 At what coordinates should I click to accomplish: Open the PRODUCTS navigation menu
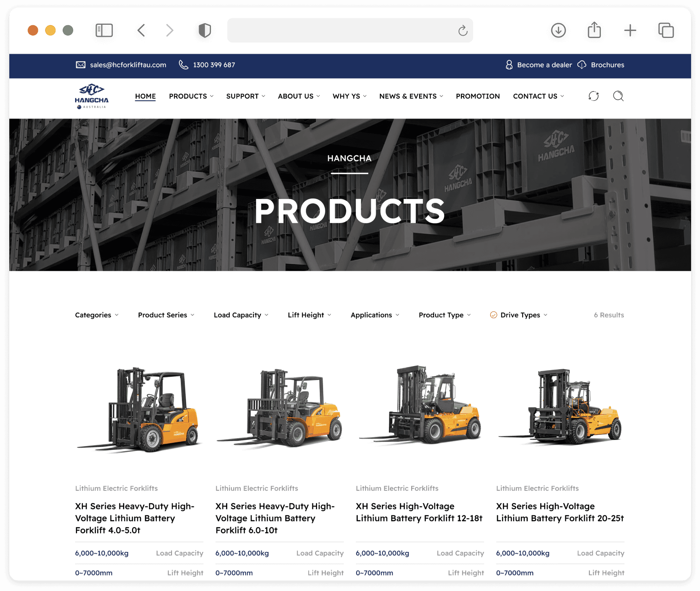tap(191, 96)
